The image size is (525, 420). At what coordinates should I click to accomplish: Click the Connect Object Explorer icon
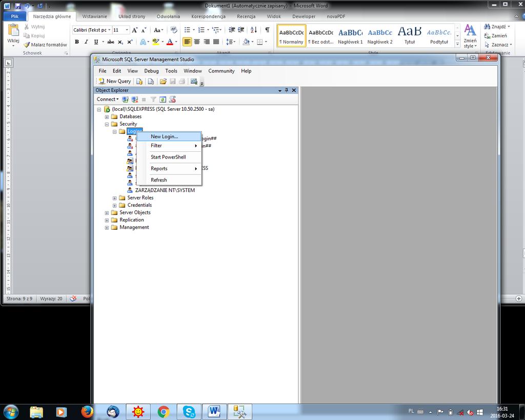point(125,99)
